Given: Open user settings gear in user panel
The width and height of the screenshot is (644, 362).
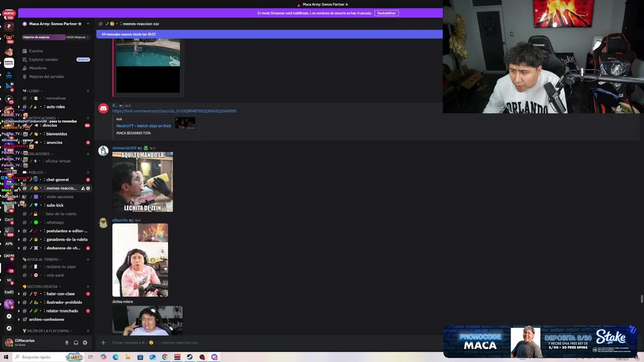Looking at the screenshot, I should coord(85,343).
